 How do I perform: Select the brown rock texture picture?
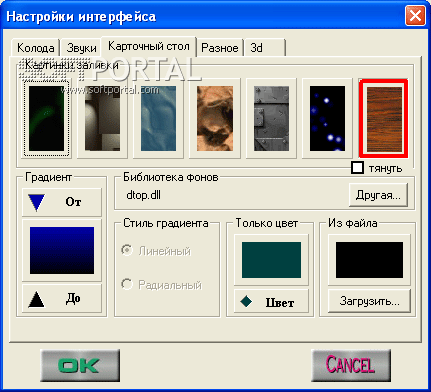pyautogui.click(x=215, y=118)
